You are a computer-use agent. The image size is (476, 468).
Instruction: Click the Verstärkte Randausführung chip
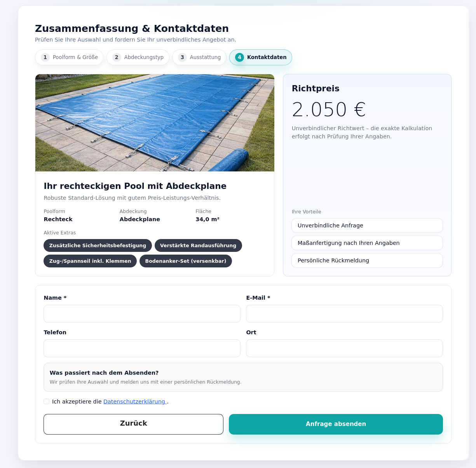(198, 246)
